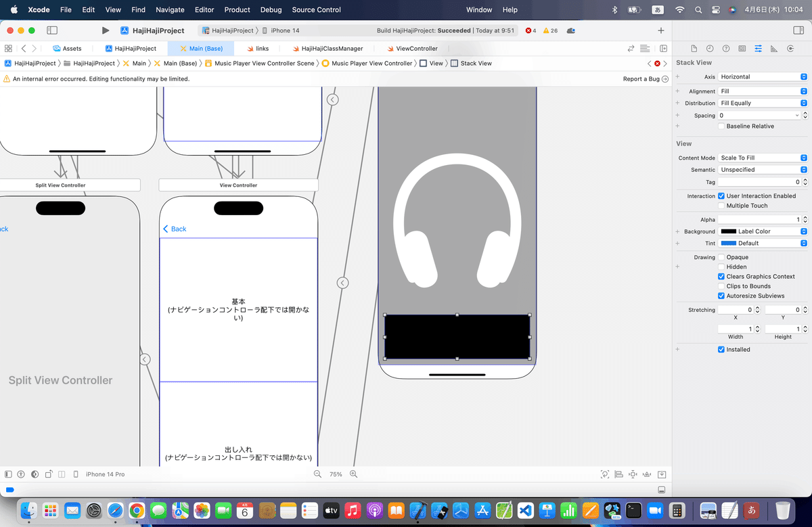
Task: Open the Identity inspector tab
Action: coord(742,49)
